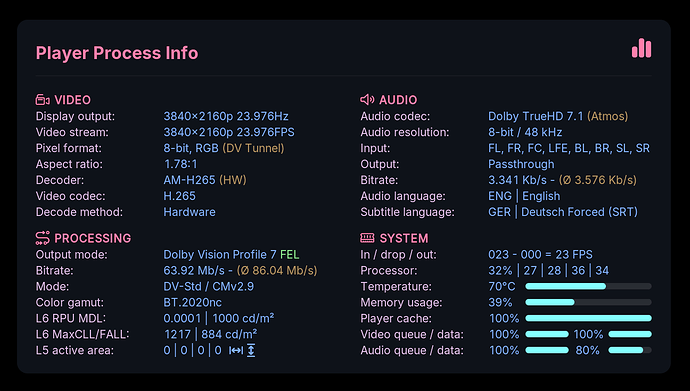The image size is (690, 391).
Task: Click the color gamut value BT.2020nc
Action: click(x=192, y=303)
